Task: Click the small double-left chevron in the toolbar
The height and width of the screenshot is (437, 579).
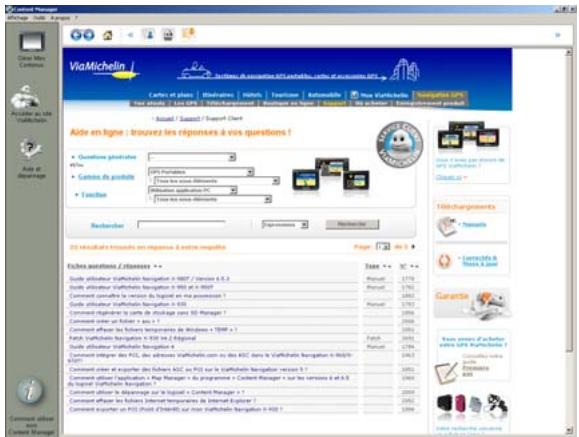Action: tap(130, 35)
